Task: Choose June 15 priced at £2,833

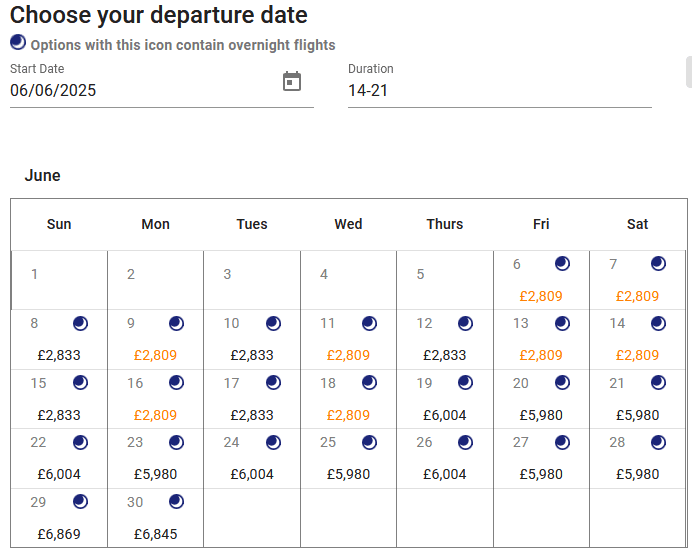Action: click(x=59, y=400)
